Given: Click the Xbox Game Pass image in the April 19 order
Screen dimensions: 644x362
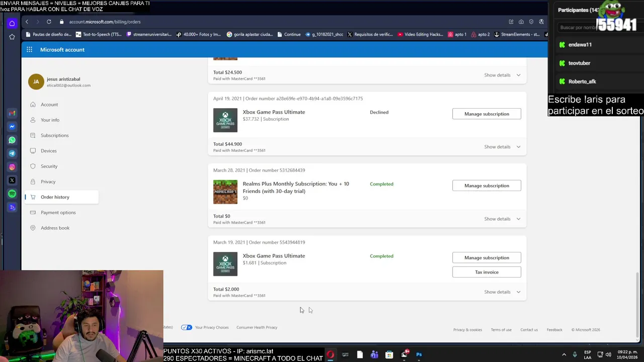Looking at the screenshot, I should 225,120.
